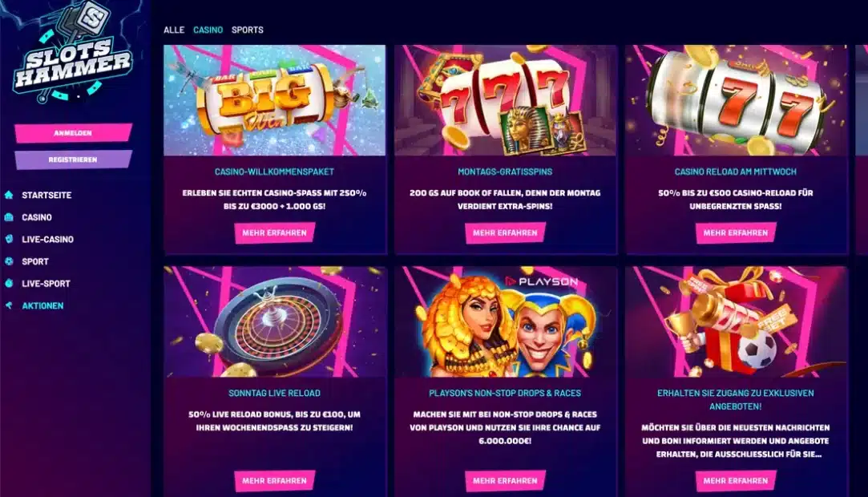
Task: Select the CASINO filter tab
Action: tap(208, 30)
